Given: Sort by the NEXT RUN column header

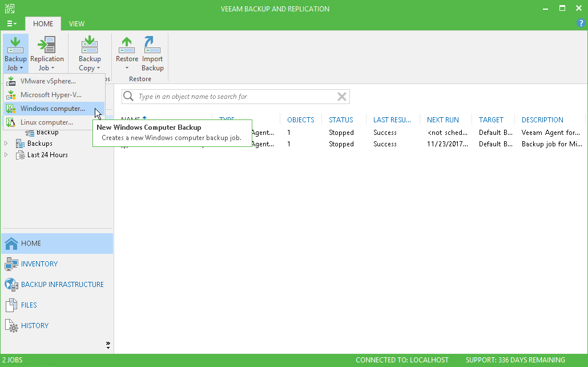Looking at the screenshot, I should (x=443, y=120).
